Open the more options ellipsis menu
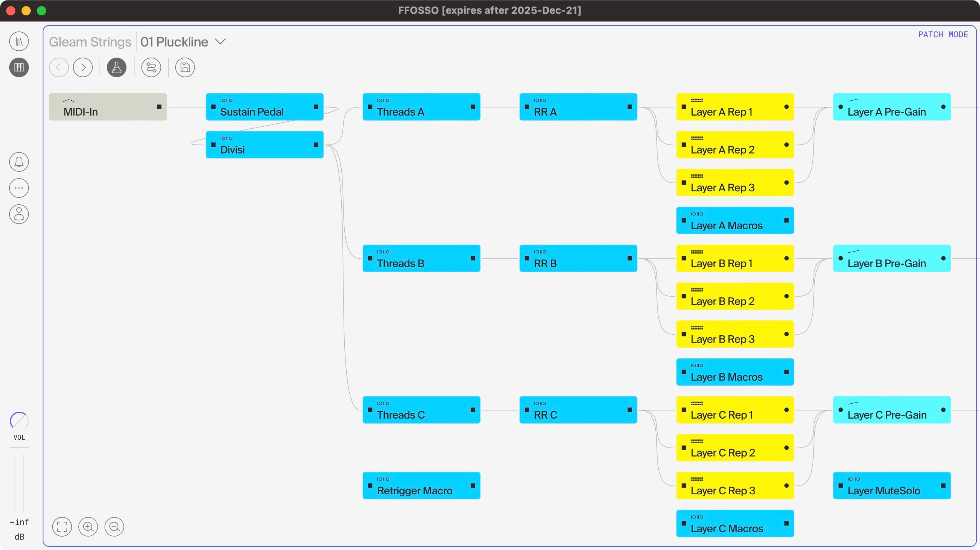 (19, 188)
